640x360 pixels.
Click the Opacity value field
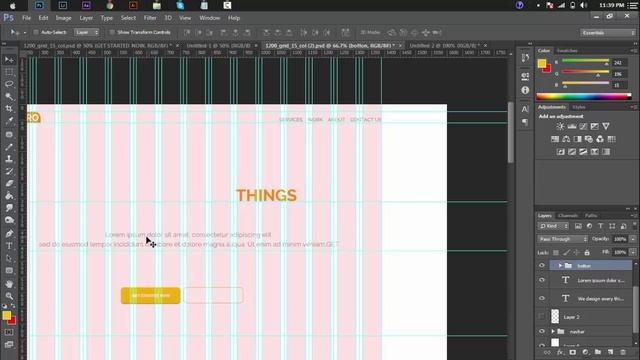tap(620, 239)
